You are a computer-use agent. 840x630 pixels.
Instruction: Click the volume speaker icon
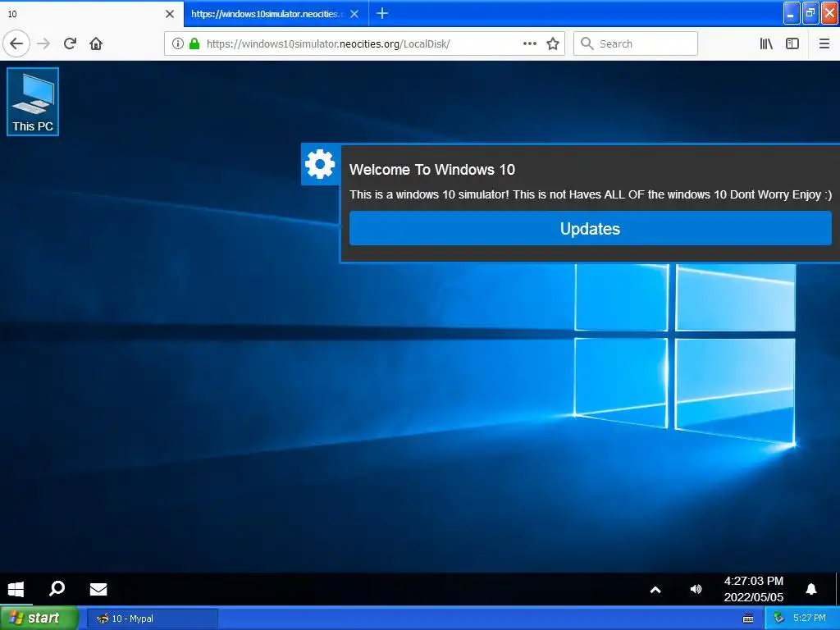click(x=696, y=589)
